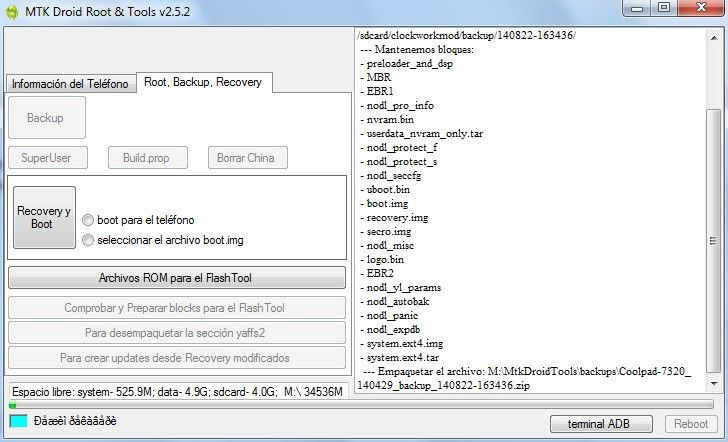Click the free space status field
This screenshot has width=728, height=442.
pos(178,392)
